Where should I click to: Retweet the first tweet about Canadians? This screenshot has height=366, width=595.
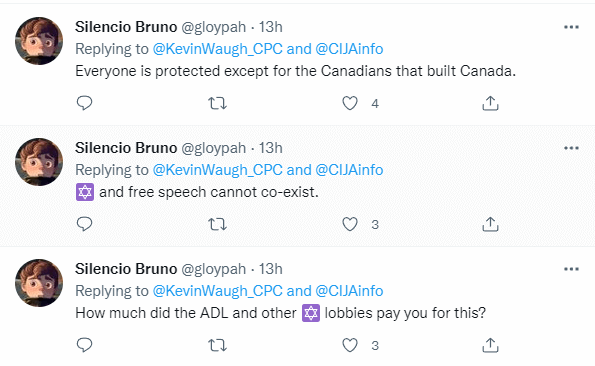click(217, 103)
